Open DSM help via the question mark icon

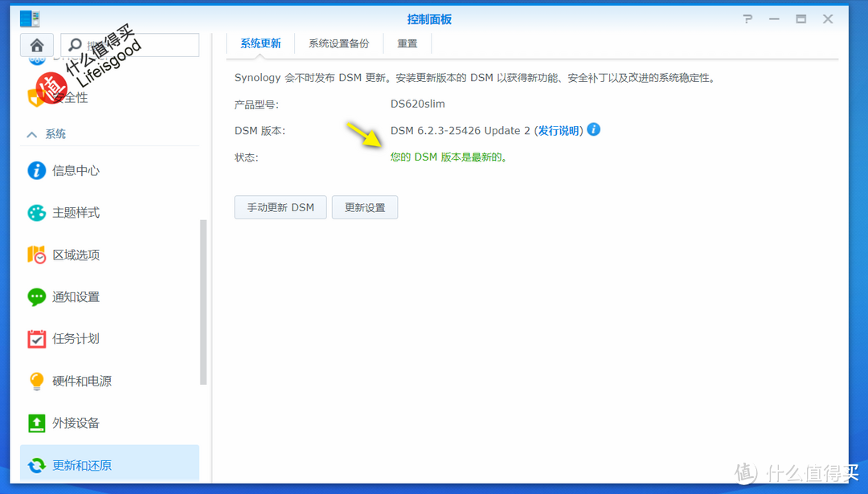(x=747, y=18)
